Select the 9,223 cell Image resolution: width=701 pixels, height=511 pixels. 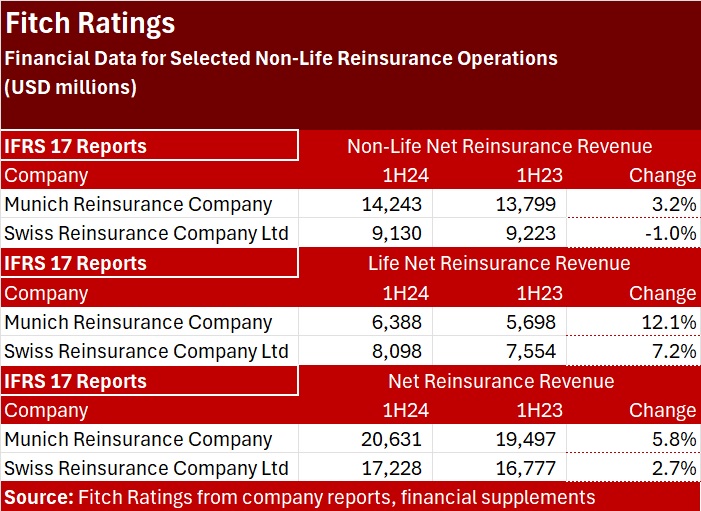(537, 233)
